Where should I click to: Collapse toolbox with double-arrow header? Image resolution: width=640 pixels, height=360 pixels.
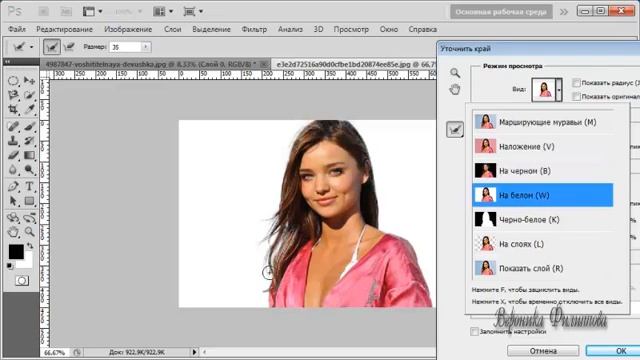[8, 62]
